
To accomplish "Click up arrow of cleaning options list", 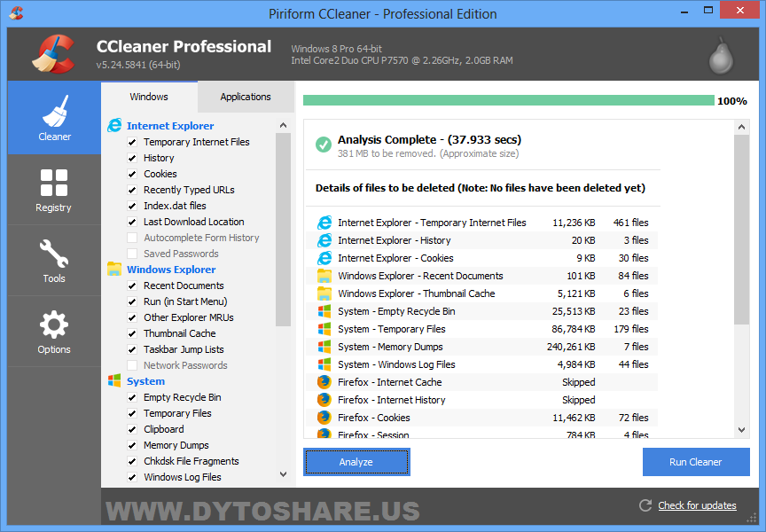I will tap(283, 126).
